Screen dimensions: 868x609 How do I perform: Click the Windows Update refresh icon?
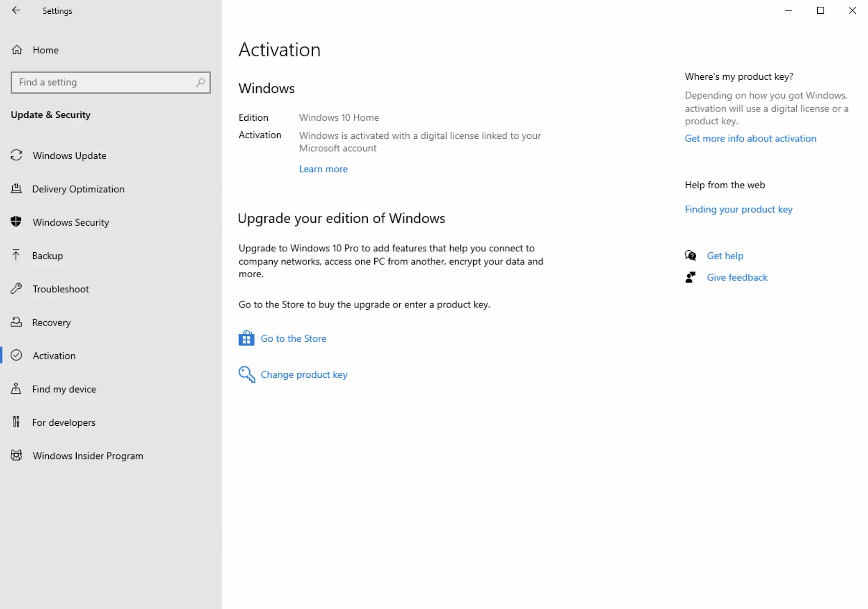(x=17, y=155)
